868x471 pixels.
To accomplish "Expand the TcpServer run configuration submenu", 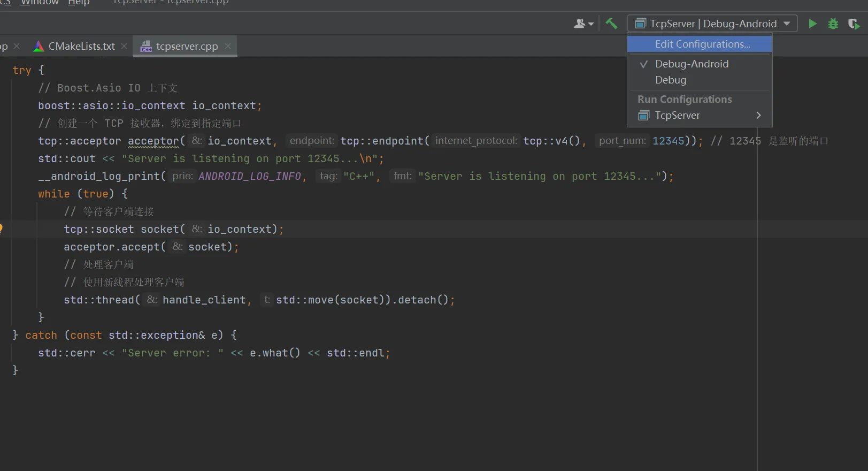I will click(x=758, y=115).
